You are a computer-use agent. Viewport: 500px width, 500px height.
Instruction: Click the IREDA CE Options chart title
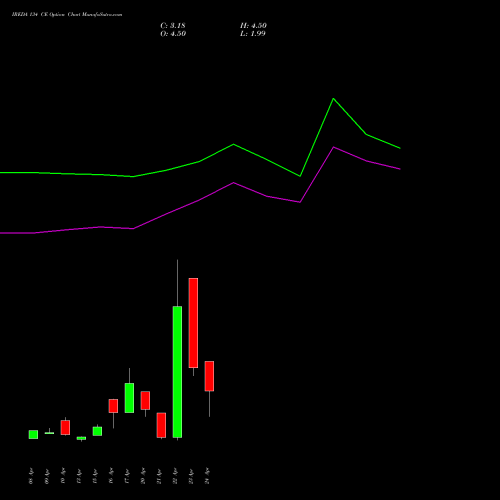pyautogui.click(x=67, y=15)
